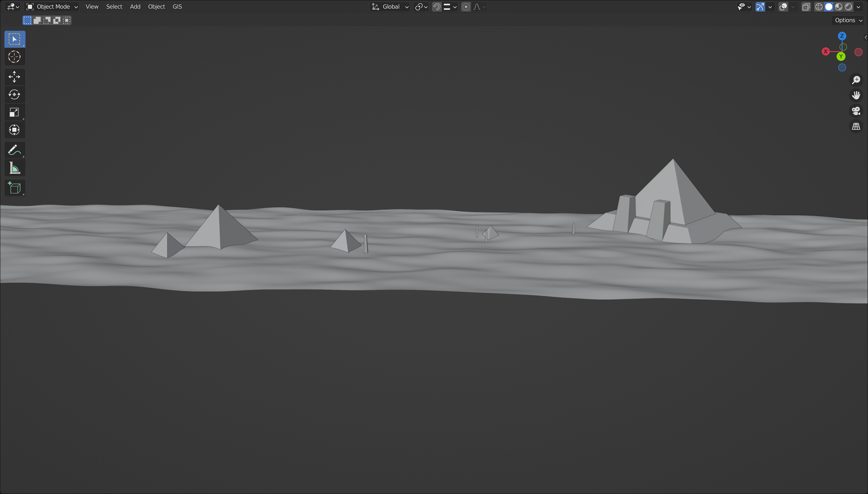The height and width of the screenshot is (494, 868).
Task: Activate the Measure tool
Action: [x=14, y=168]
